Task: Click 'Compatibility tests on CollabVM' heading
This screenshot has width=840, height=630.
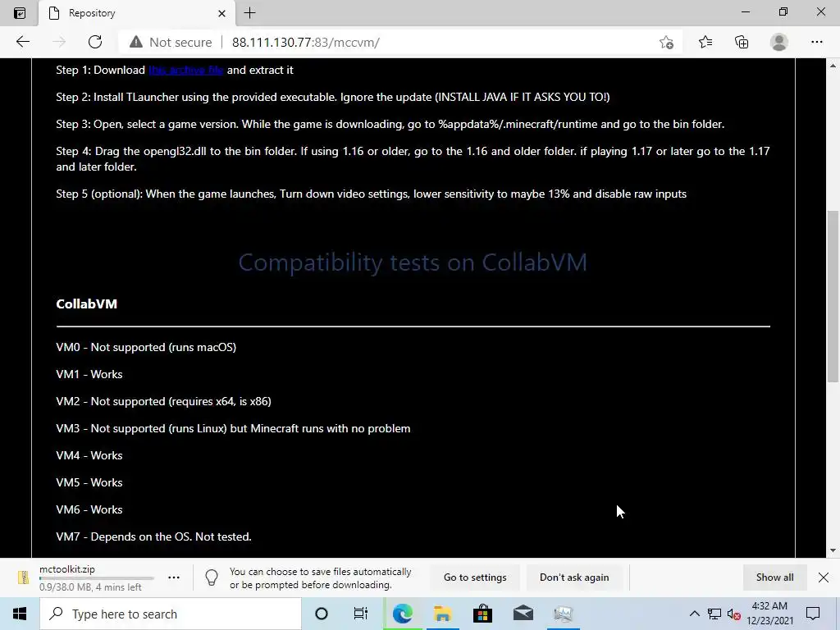Action: click(x=413, y=262)
